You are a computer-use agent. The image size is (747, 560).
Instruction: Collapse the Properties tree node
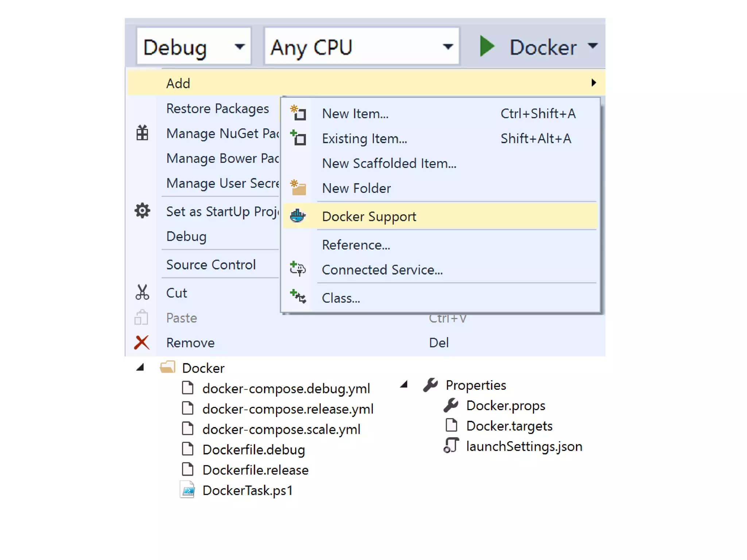pos(404,384)
